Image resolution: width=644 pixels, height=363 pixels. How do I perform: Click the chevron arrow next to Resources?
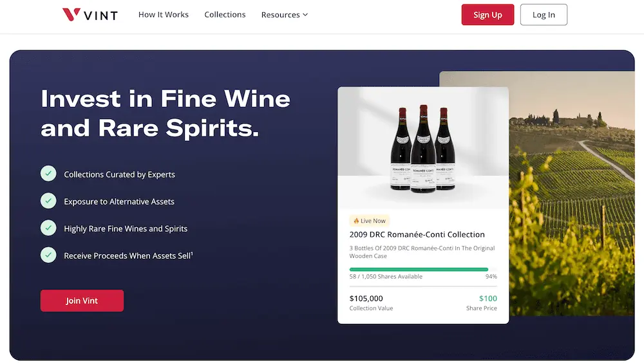305,15
